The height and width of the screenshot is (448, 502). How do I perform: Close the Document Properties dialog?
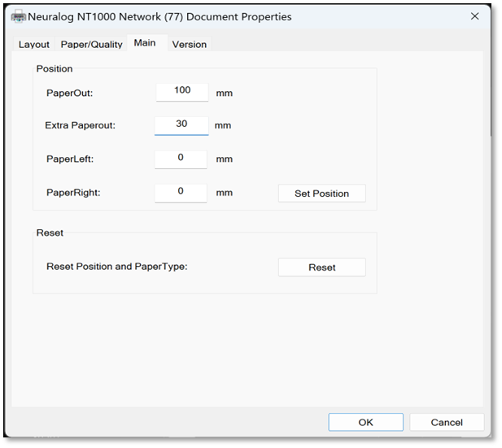[x=474, y=16]
